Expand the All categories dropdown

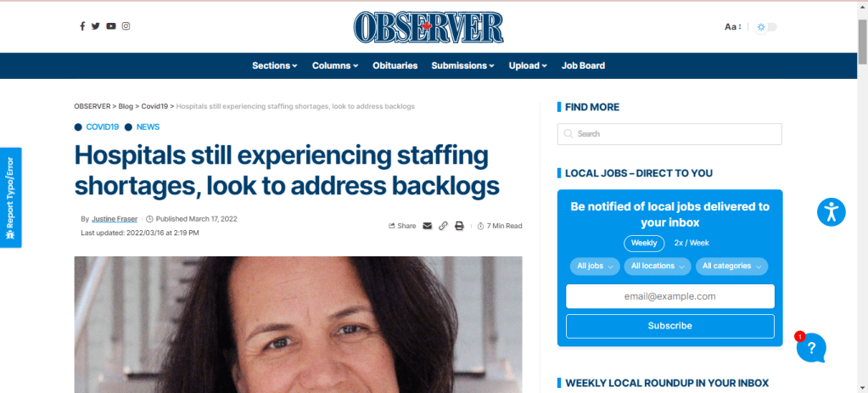pos(731,267)
